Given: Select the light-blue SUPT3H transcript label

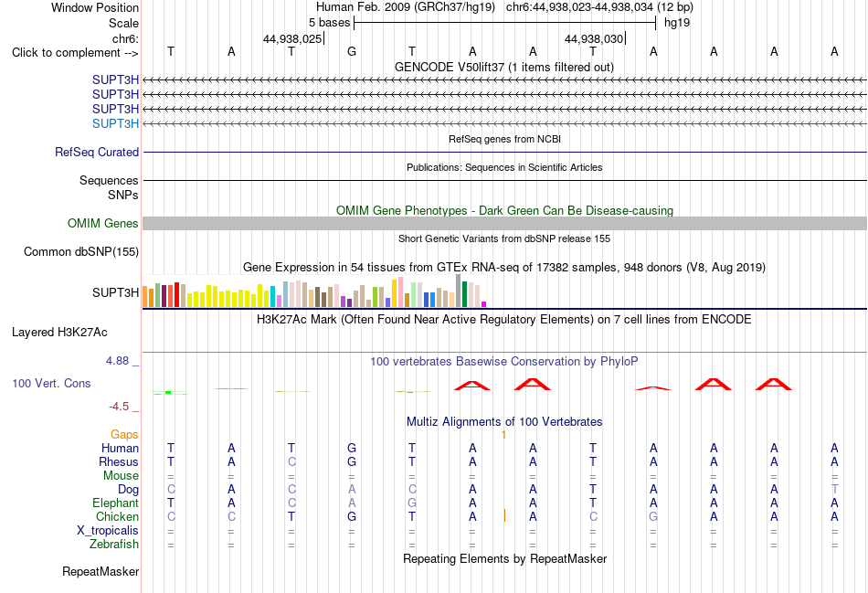Looking at the screenshot, I should [x=115, y=123].
